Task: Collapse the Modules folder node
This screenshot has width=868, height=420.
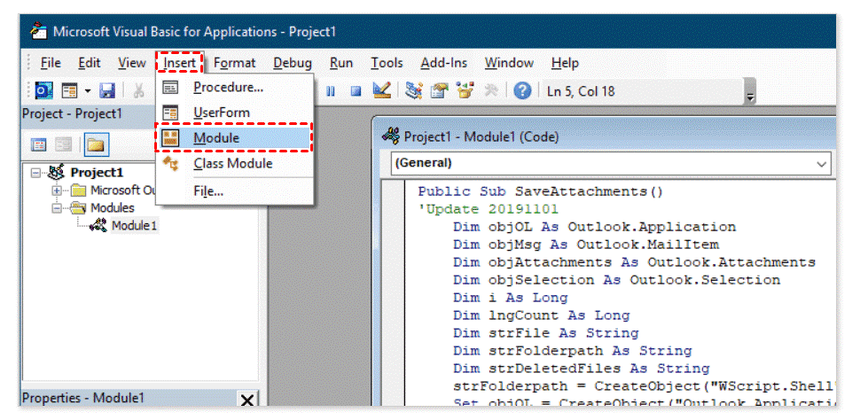Action: click(58, 208)
